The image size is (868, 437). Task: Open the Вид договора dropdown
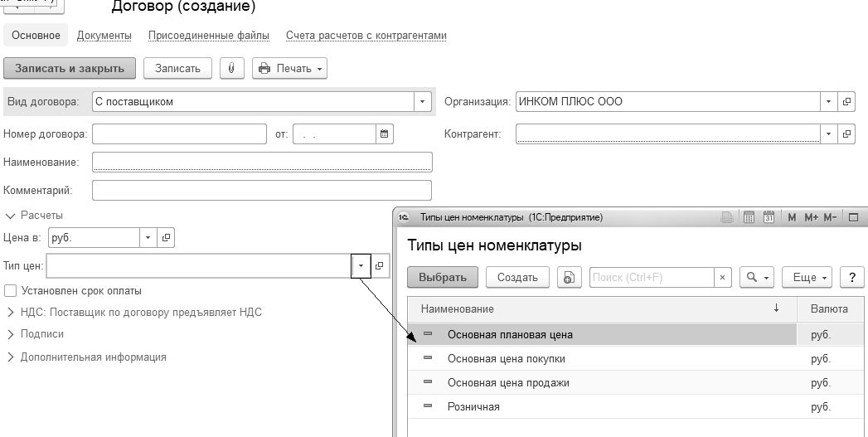[x=422, y=102]
